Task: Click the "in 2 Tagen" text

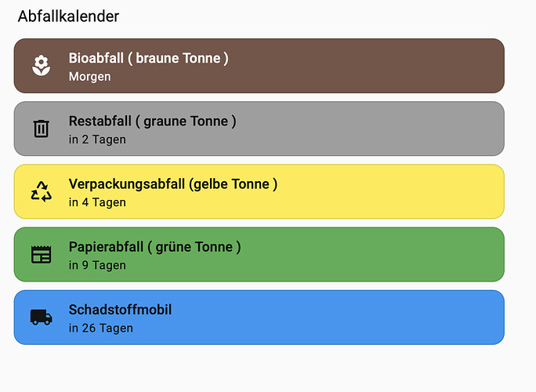Action: point(97,140)
